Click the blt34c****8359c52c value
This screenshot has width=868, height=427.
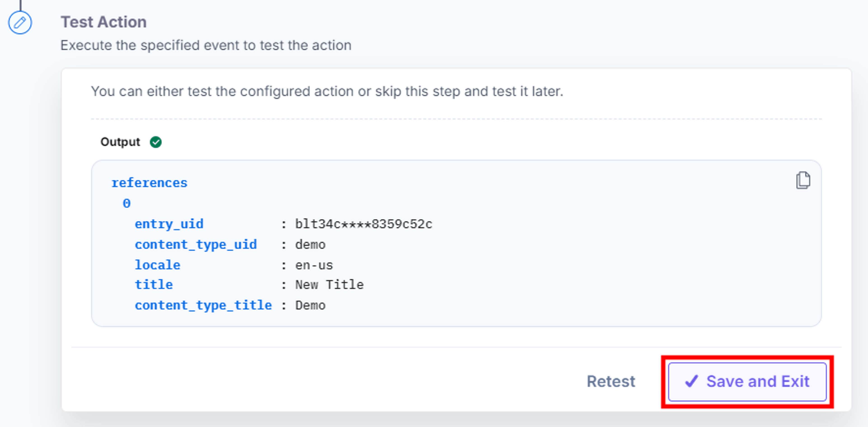pyautogui.click(x=363, y=224)
